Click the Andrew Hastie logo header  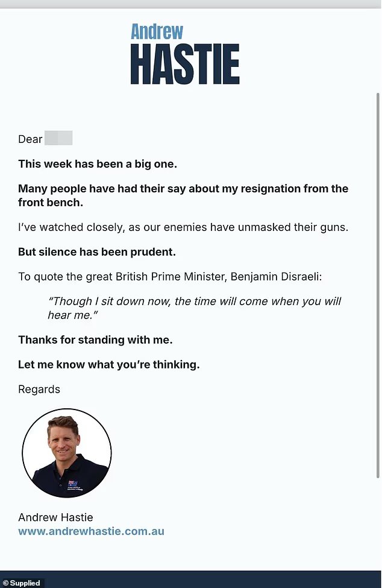tap(185, 54)
